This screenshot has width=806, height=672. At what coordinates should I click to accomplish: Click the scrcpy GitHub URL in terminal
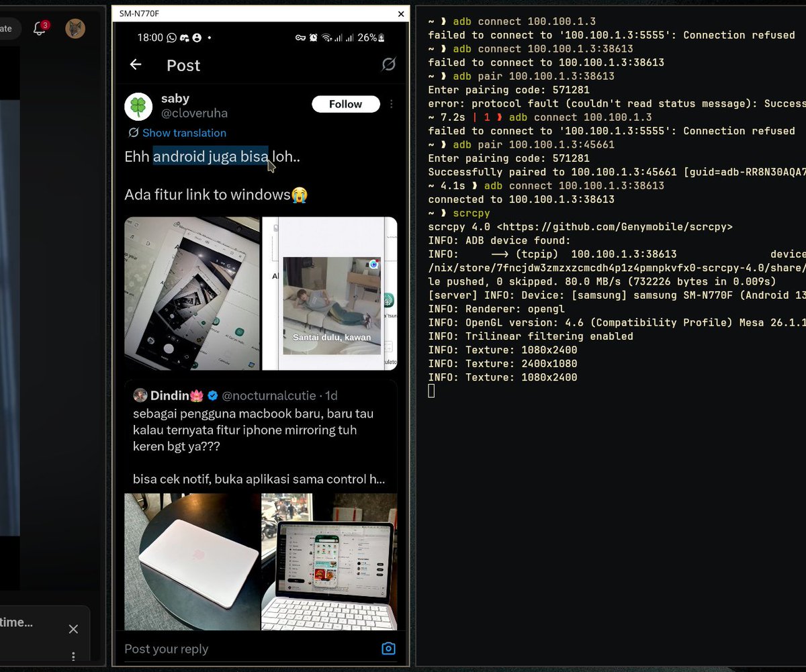615,227
